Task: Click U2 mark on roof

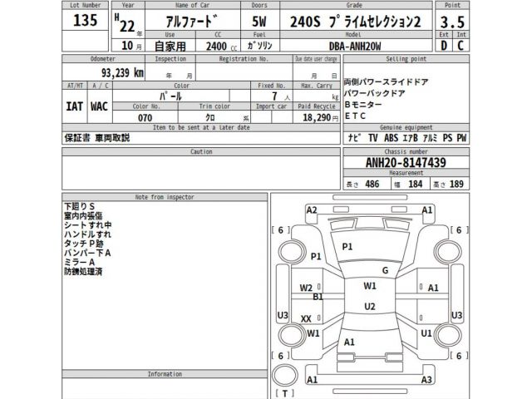Action: click(369, 307)
